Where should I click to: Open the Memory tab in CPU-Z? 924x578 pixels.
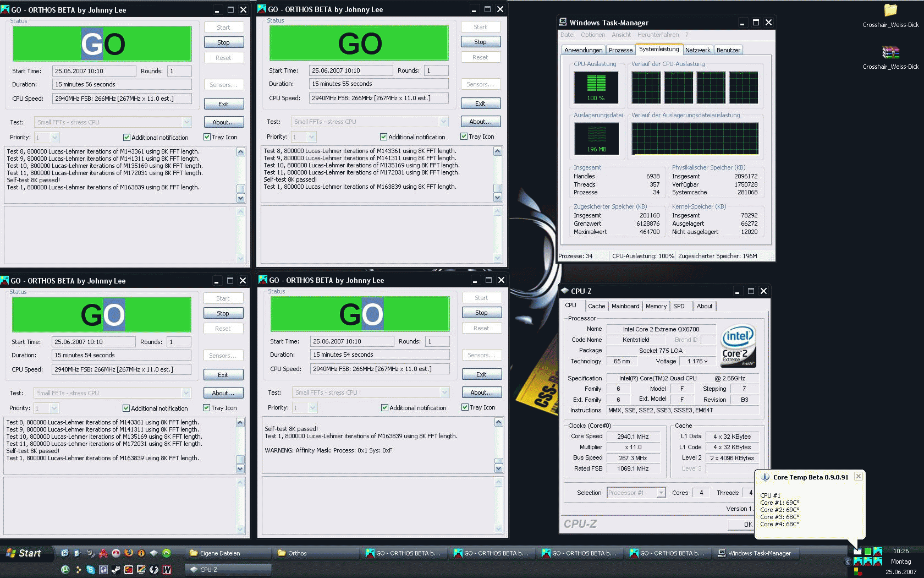(656, 306)
